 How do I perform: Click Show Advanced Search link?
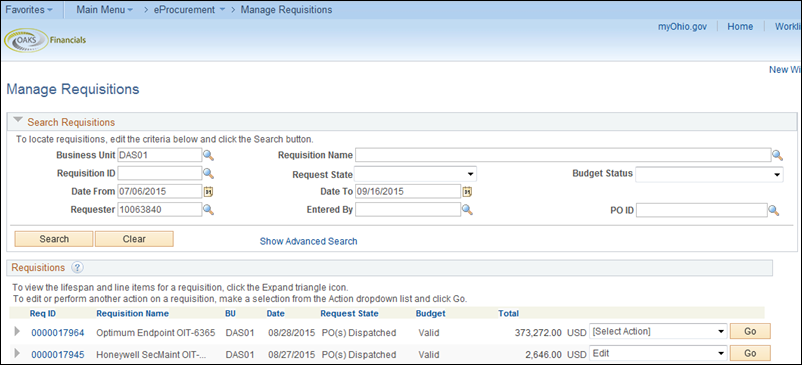pos(308,241)
